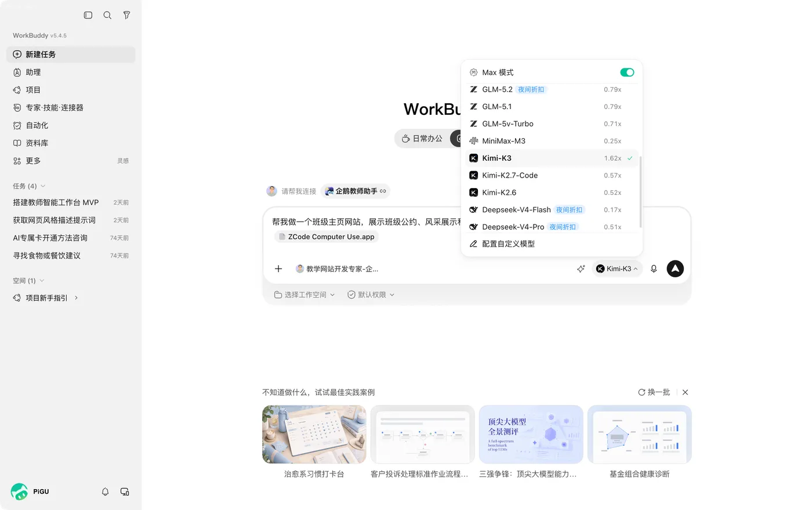Open 配置自定义模型 option
Screen dimensions: 812x510
click(552, 244)
